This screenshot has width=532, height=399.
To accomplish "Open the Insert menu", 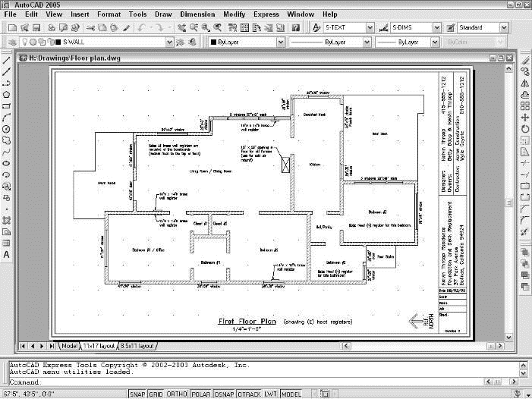I will [x=80, y=14].
